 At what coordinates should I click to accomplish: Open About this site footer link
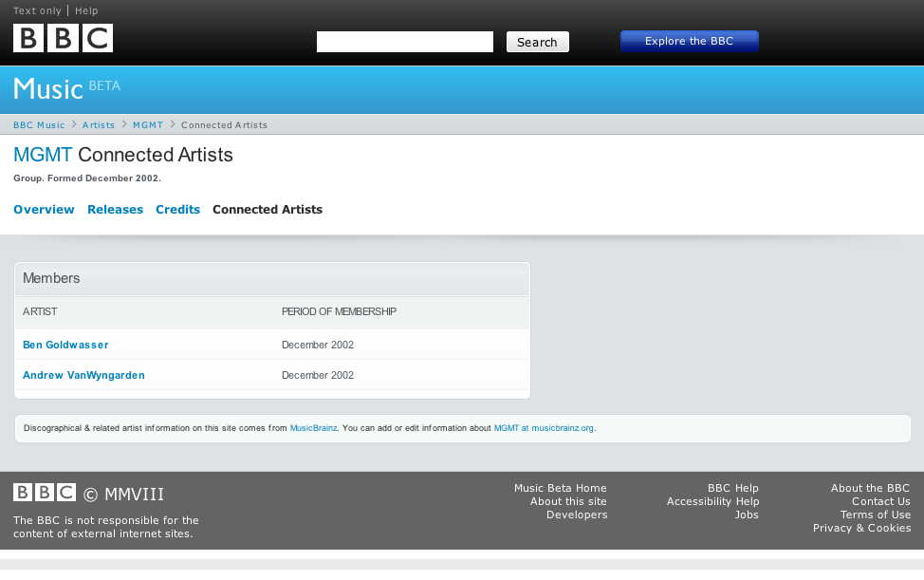[x=568, y=501]
